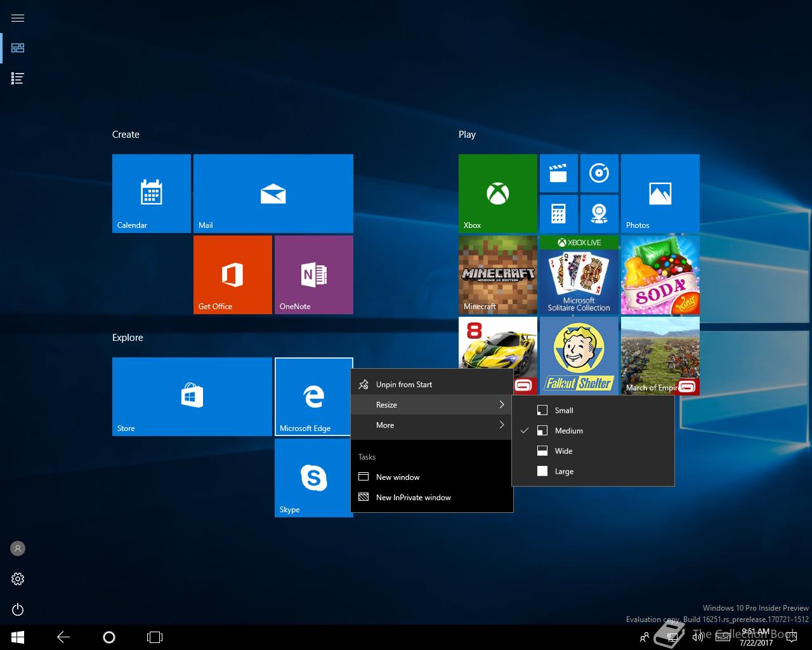Expand the hamburger menu at top-left

tap(18, 18)
